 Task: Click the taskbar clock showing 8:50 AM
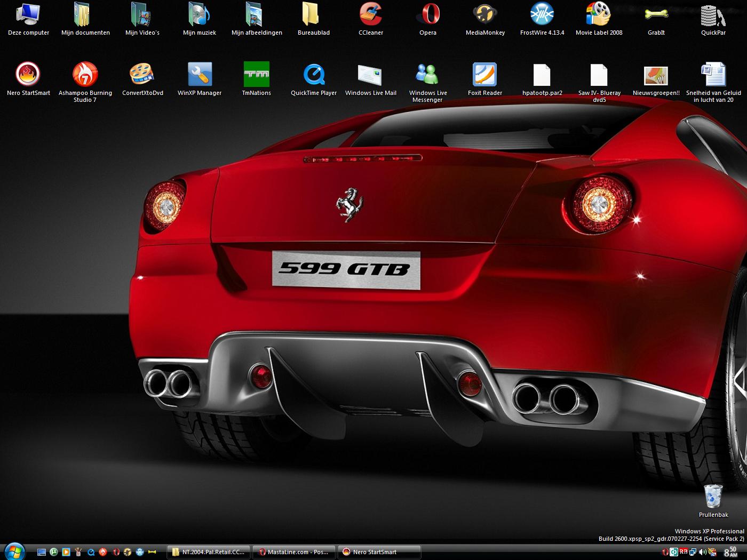point(731,551)
